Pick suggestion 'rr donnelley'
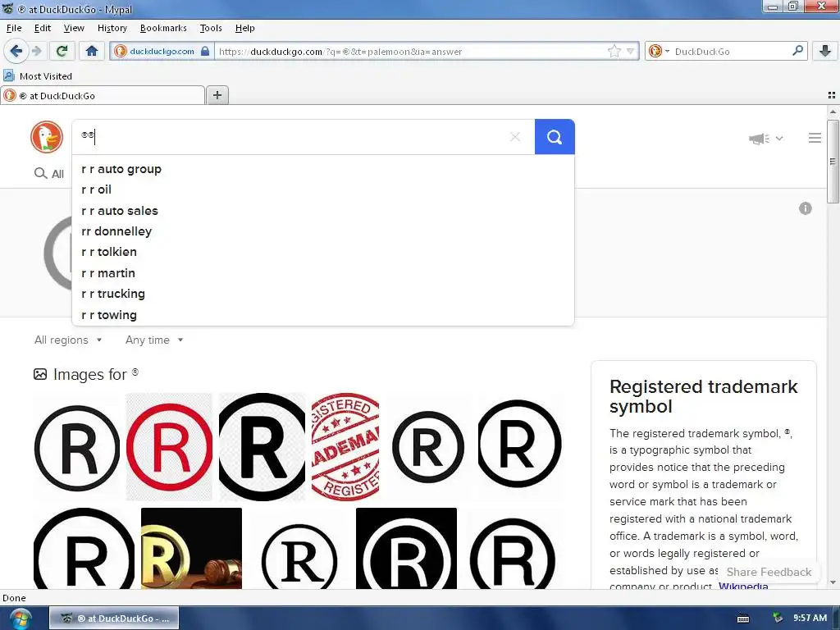The image size is (840, 630). [323, 231]
